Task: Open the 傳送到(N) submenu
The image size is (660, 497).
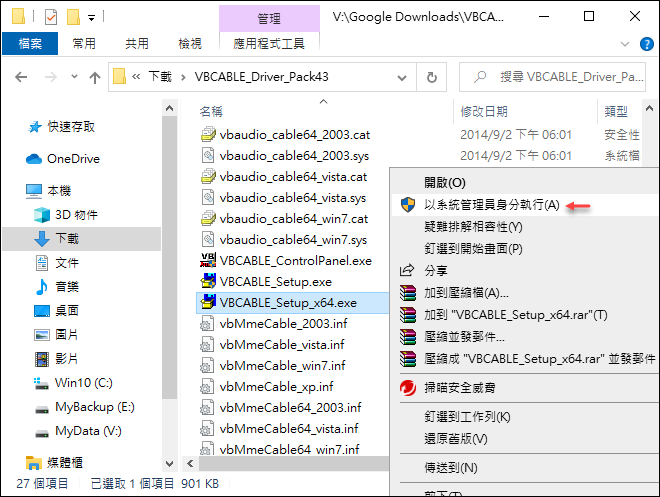Action: 525,468
